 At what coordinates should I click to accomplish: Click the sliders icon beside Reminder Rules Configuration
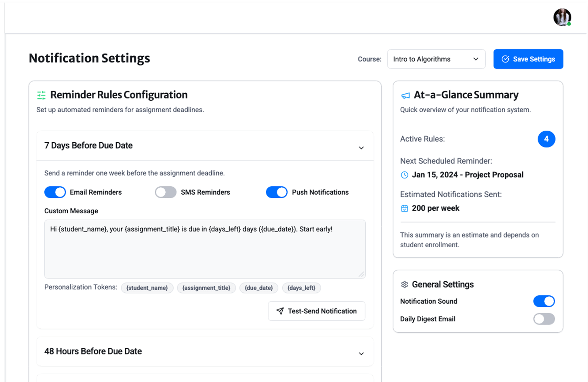tap(41, 95)
